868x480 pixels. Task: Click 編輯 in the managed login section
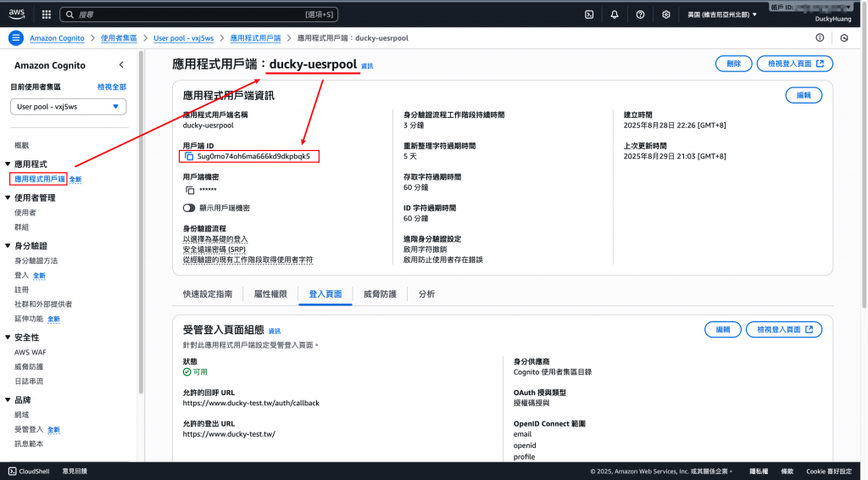click(722, 329)
